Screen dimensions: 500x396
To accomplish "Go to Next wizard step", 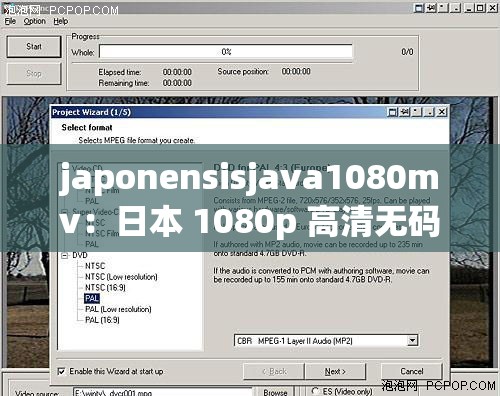I will [x=335, y=371].
